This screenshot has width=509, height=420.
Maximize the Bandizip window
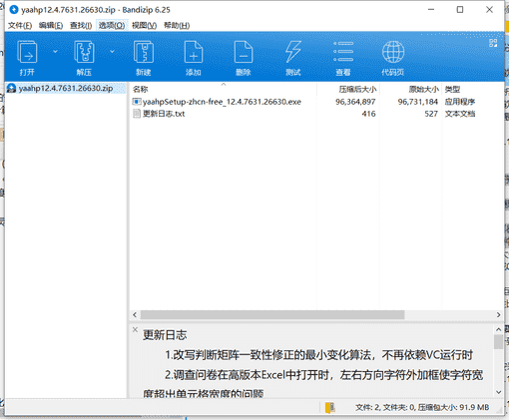click(x=460, y=10)
